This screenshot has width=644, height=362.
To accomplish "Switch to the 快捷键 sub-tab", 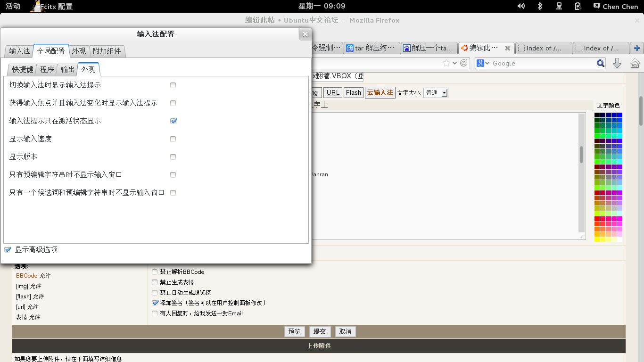I will coord(23,69).
